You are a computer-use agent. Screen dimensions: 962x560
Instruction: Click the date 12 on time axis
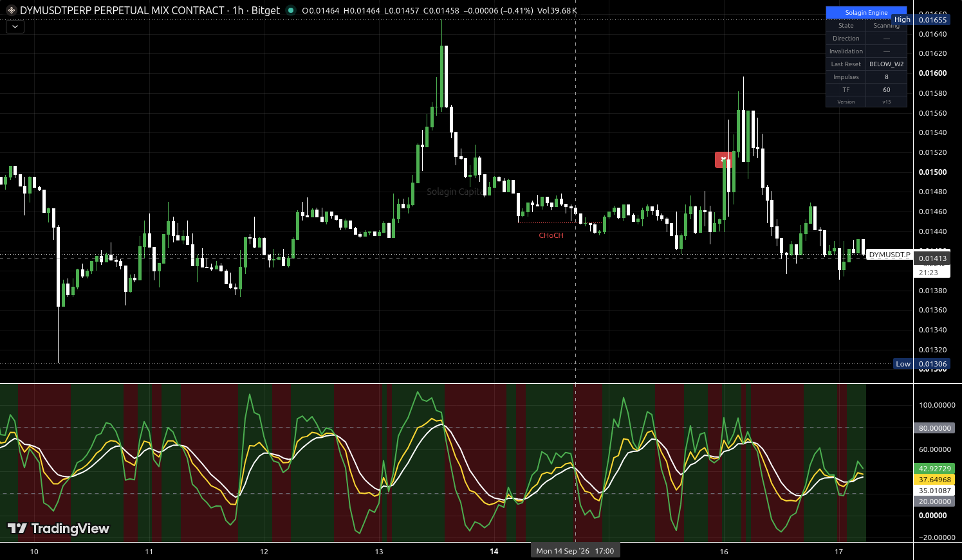pos(264,552)
